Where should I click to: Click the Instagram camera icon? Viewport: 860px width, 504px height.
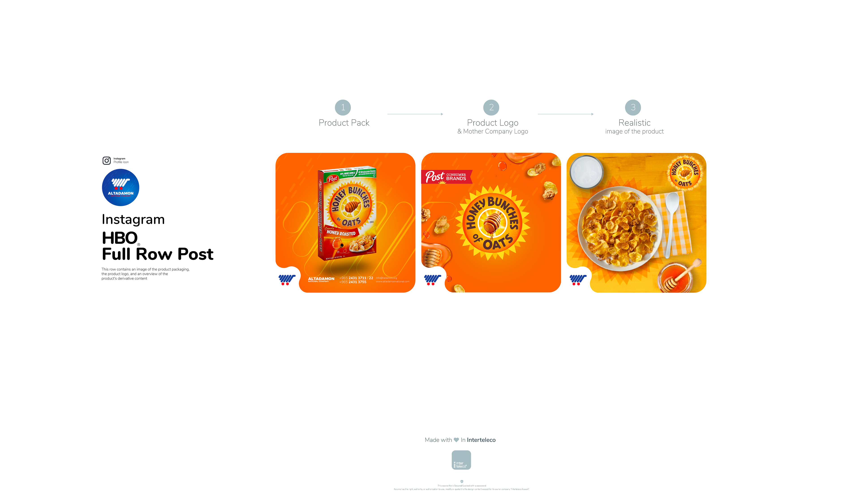106,161
